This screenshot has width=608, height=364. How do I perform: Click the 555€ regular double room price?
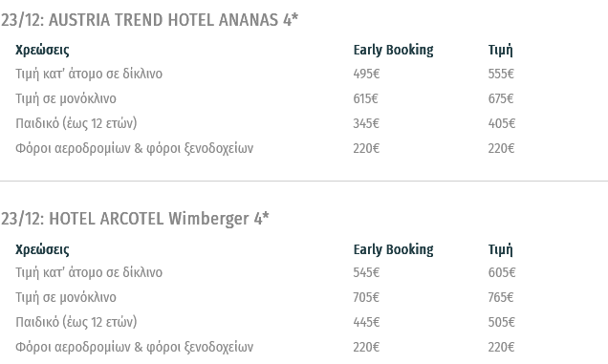[501, 74]
